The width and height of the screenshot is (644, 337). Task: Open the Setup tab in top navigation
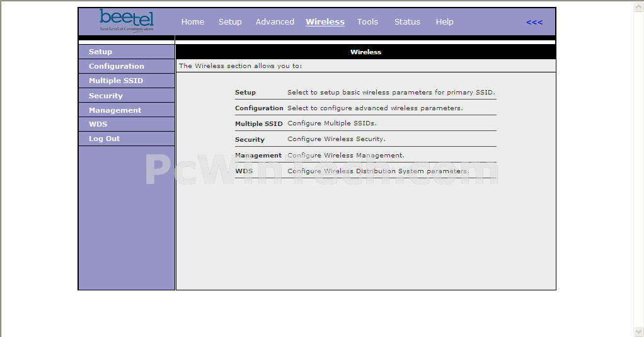coord(230,22)
